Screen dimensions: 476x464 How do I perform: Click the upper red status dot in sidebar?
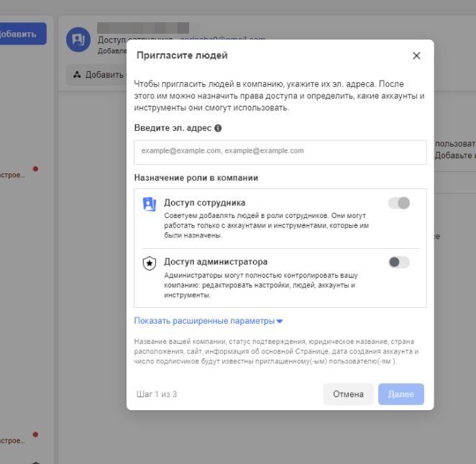point(35,169)
